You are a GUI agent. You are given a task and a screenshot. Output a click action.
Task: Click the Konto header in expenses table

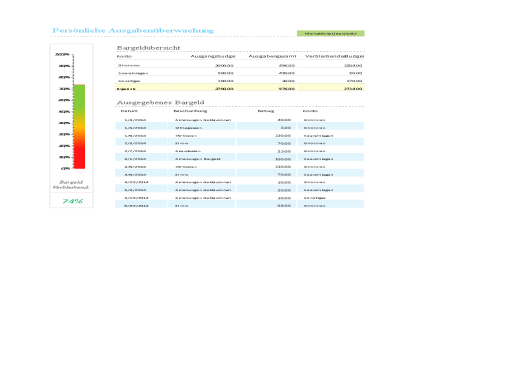[x=310, y=111]
